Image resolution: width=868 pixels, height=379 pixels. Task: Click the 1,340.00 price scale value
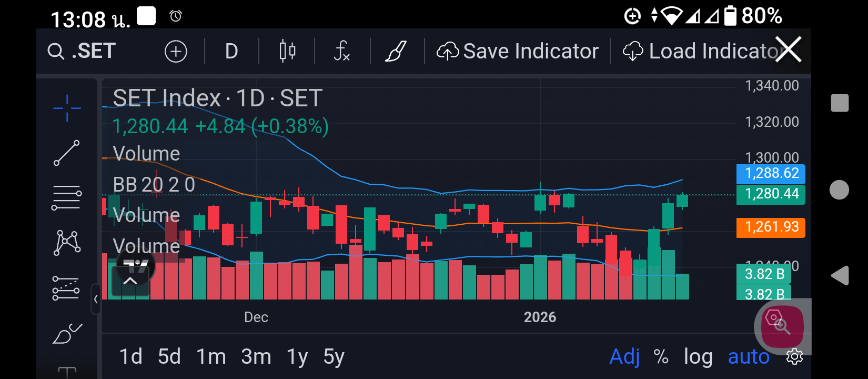coord(772,86)
